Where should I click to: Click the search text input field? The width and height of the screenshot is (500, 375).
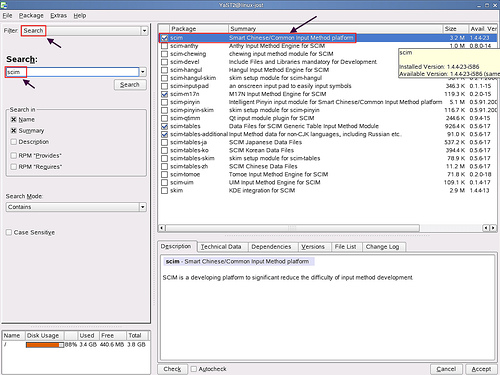[x=72, y=72]
